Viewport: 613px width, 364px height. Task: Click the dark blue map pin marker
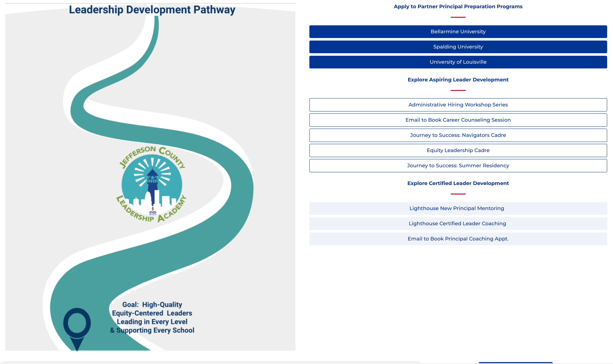pos(77,329)
